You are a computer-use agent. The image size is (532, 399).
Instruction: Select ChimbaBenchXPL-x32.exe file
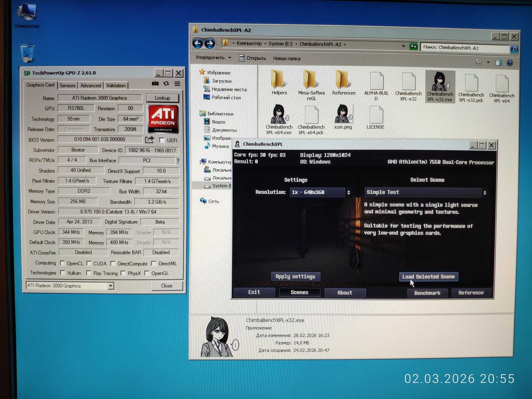tap(440, 86)
